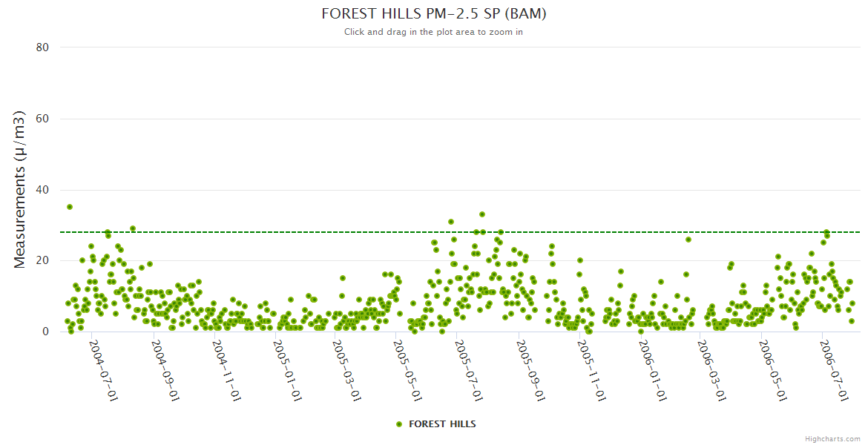Click the 40 y-axis tick label

[x=42, y=190]
